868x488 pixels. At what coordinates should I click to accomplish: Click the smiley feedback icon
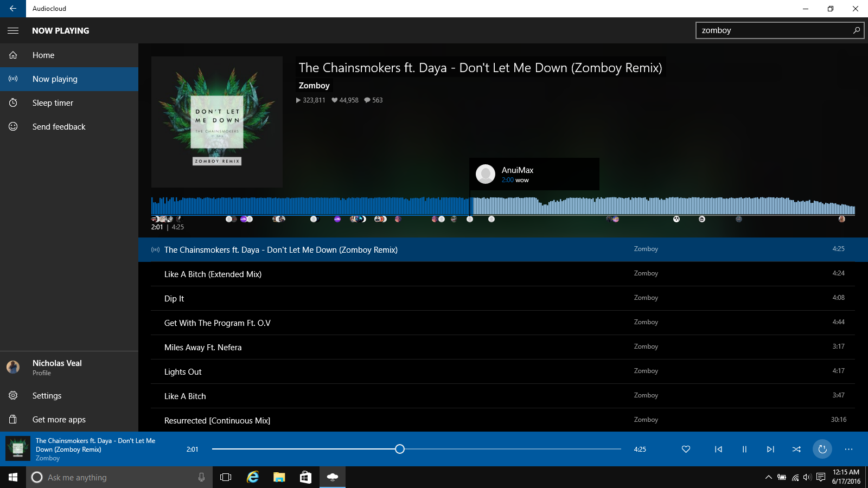tap(13, 127)
